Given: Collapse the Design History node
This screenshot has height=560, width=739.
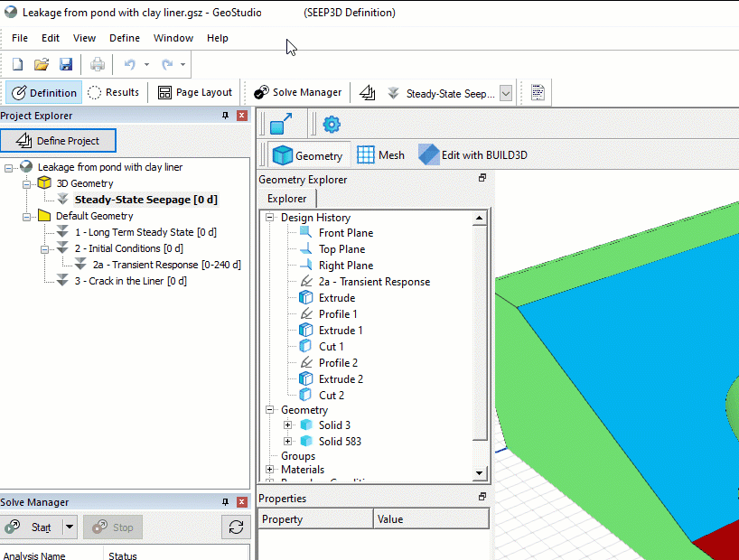Looking at the screenshot, I should pyautogui.click(x=269, y=218).
